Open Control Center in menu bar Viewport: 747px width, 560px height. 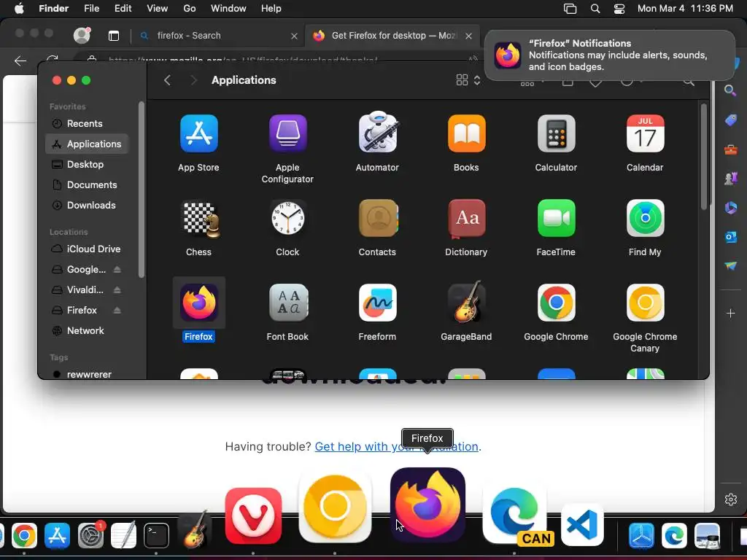tap(619, 9)
